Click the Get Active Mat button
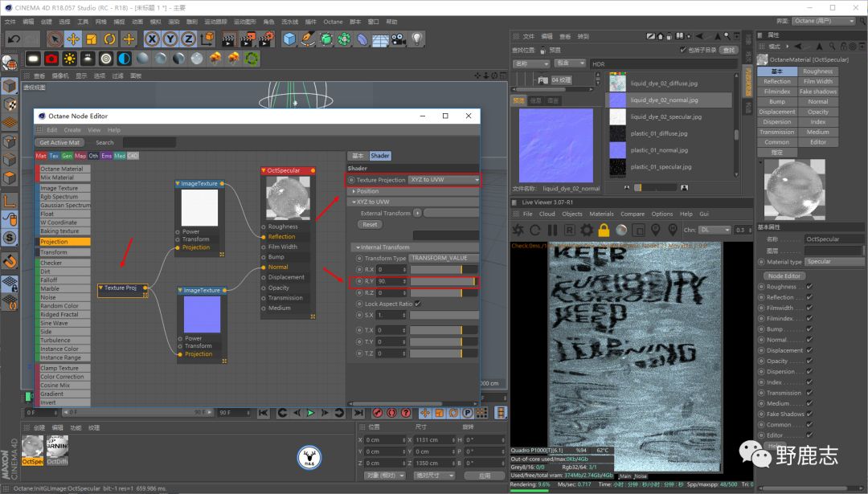Viewport: 868px width, 494px height. pyautogui.click(x=61, y=142)
